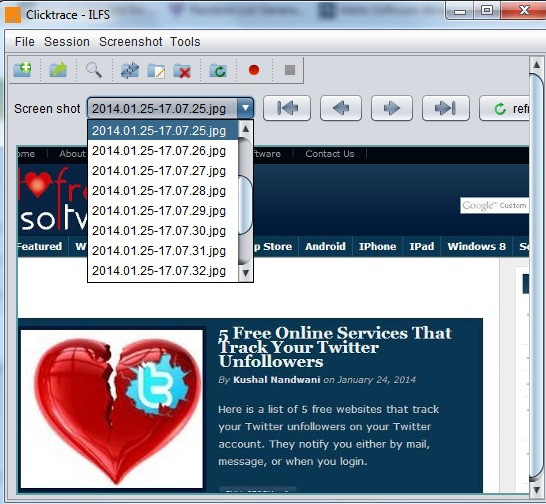Click the open session folder icon with green arrow
546x504 pixels.
click(x=58, y=70)
